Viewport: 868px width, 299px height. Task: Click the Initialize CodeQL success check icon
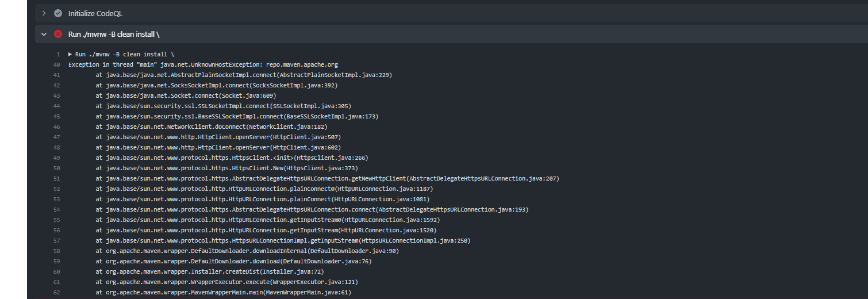(58, 13)
